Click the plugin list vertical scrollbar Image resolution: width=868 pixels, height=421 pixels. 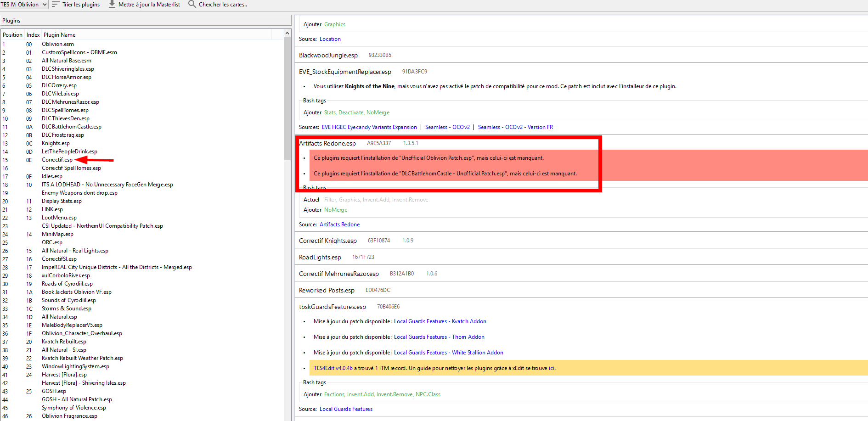tap(287, 101)
